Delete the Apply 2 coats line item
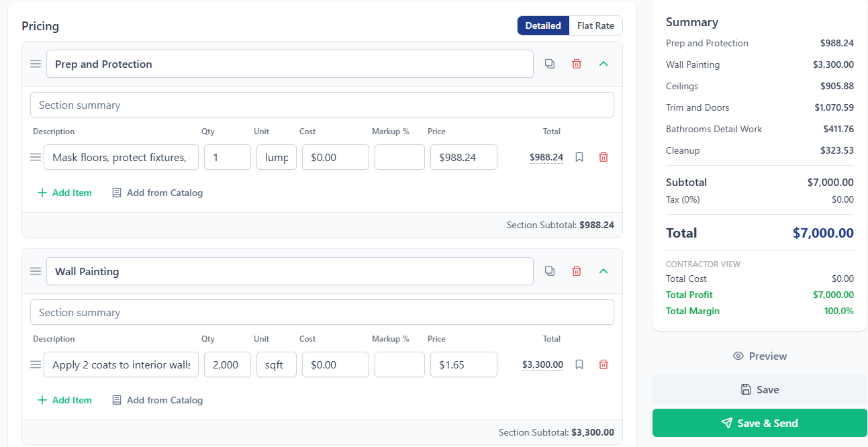 point(604,364)
